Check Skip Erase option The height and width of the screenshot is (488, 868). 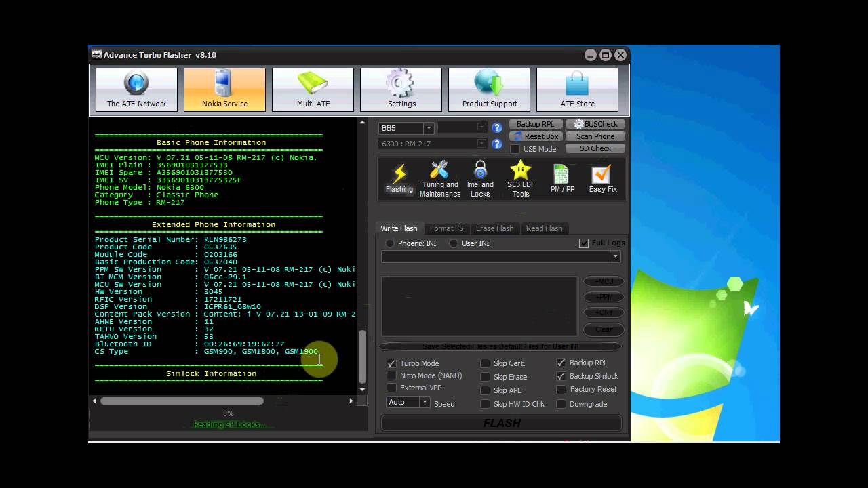point(485,377)
